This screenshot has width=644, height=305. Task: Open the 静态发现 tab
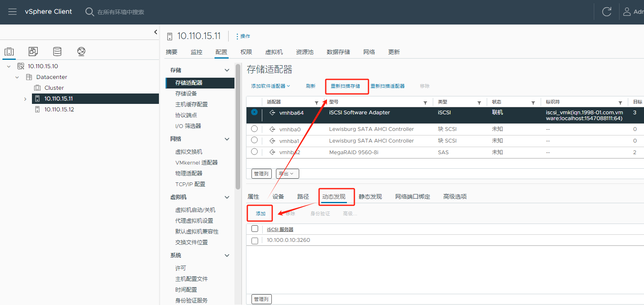click(370, 197)
